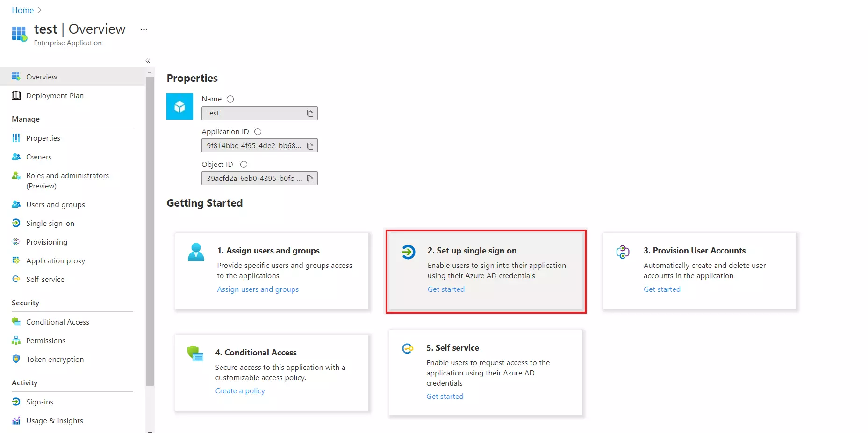This screenshot has height=433, width=868.
Task: Copy the Application ID to clipboard
Action: (x=310, y=146)
